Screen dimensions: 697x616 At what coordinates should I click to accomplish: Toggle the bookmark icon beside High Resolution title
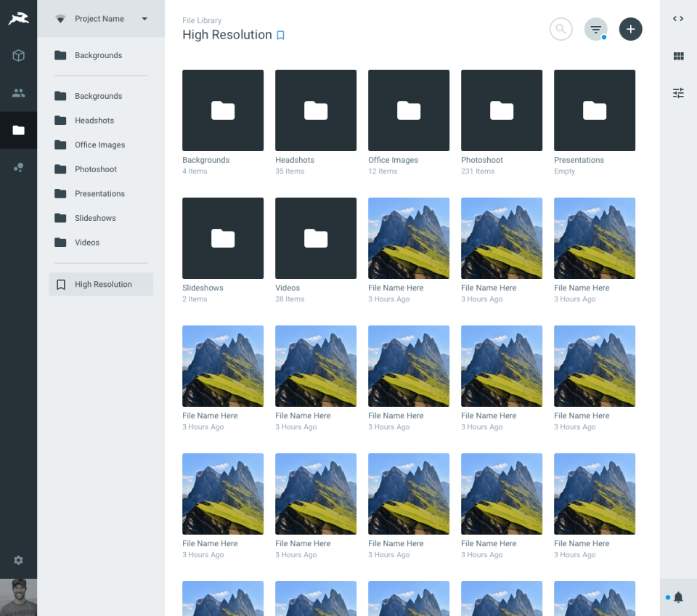click(x=280, y=35)
